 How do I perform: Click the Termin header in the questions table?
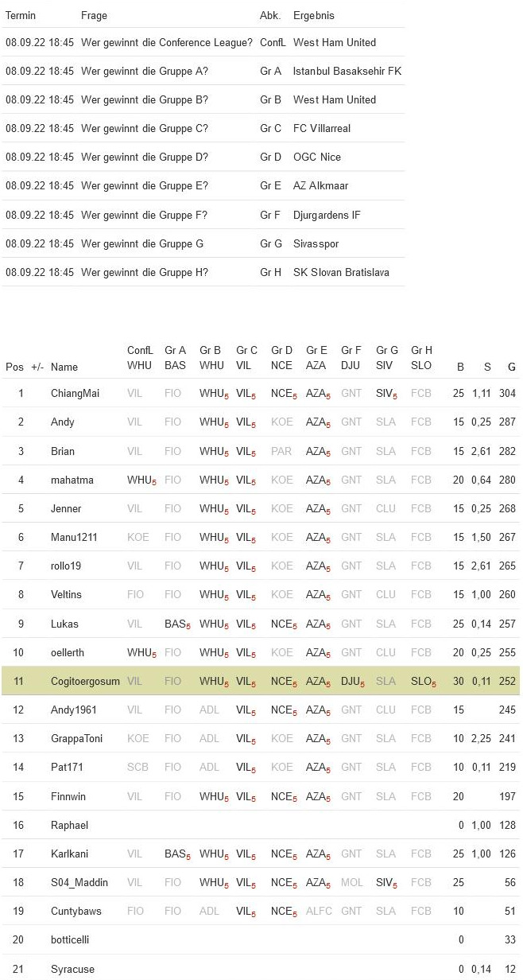coord(21,15)
